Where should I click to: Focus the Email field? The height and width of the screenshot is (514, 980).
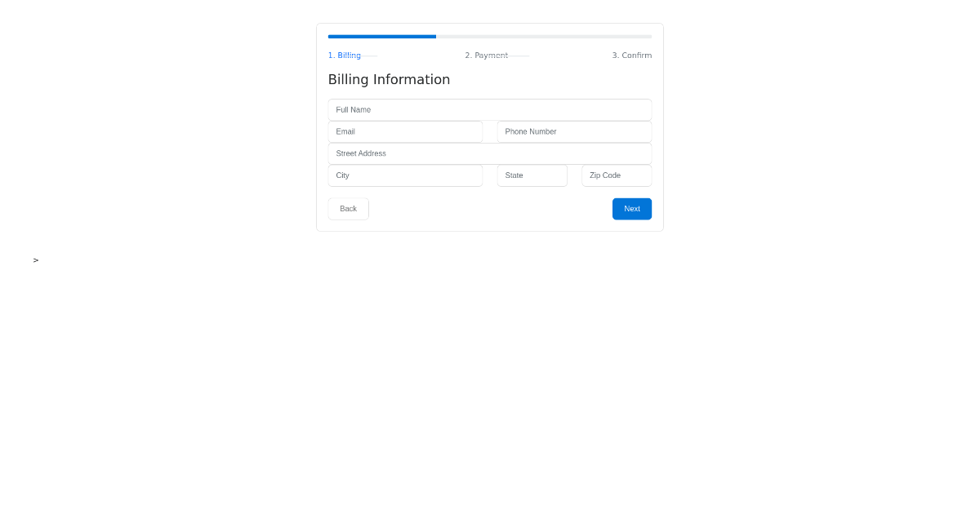405,131
